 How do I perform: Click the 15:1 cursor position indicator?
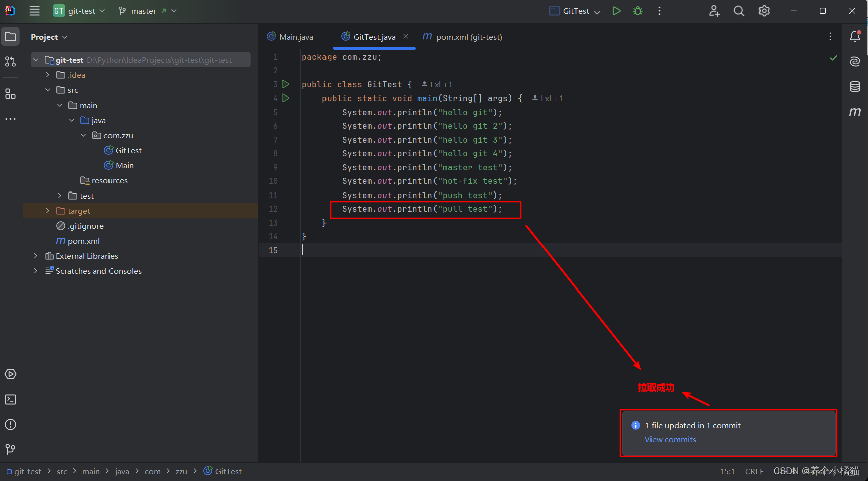727,471
